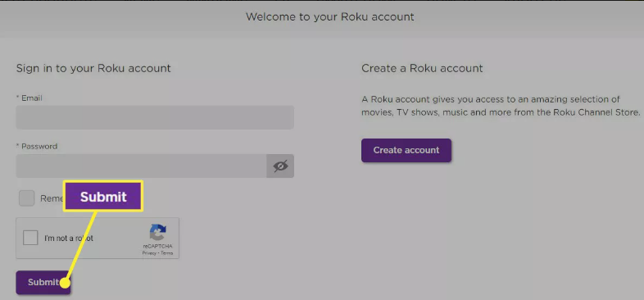
Task: Click the reCAPTCHA logo icon
Action: [157, 233]
